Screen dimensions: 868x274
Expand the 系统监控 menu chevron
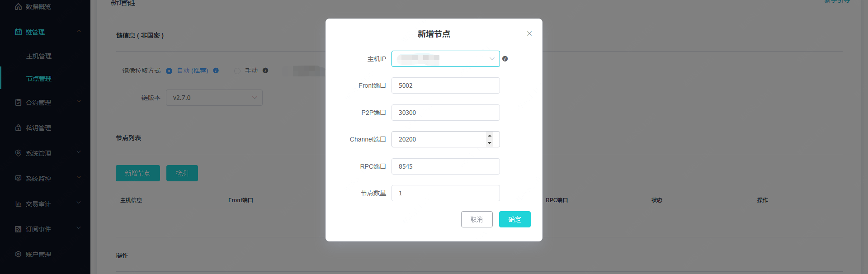79,178
